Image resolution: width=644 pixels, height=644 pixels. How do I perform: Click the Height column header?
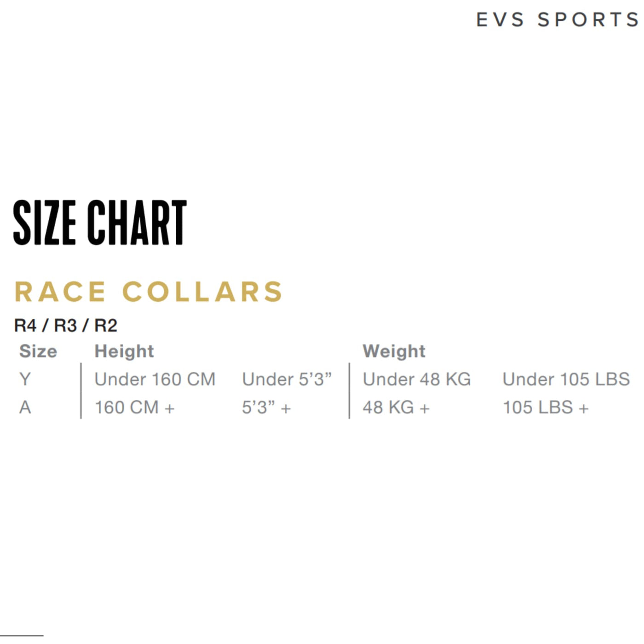[x=124, y=351]
